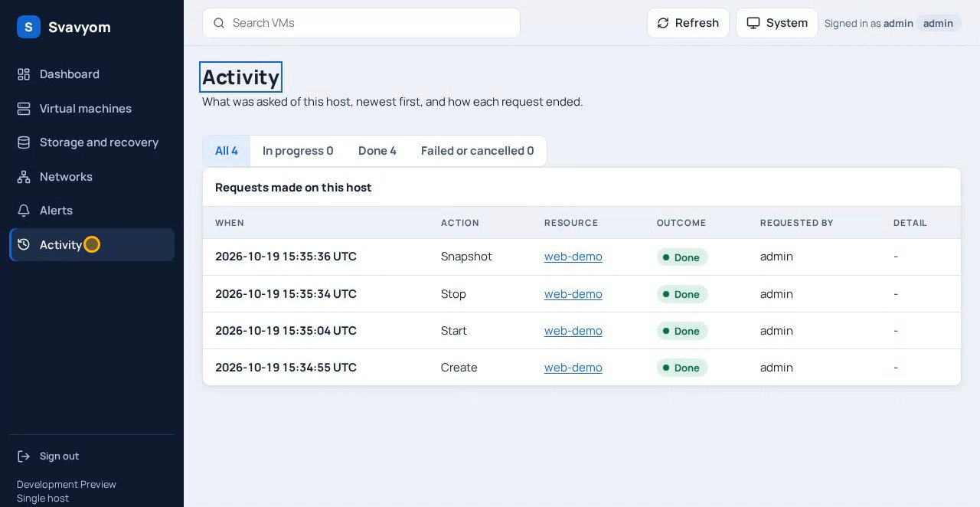Click admin requester in Create row

[x=776, y=368]
